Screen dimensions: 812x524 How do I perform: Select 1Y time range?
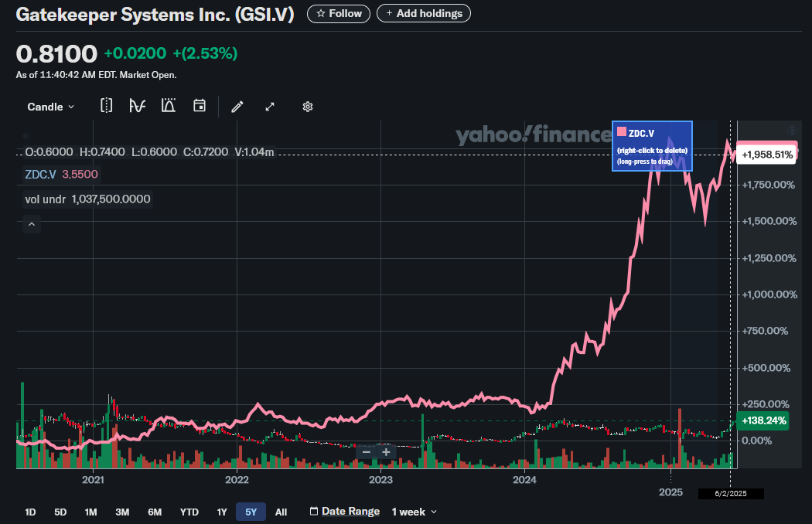222,512
